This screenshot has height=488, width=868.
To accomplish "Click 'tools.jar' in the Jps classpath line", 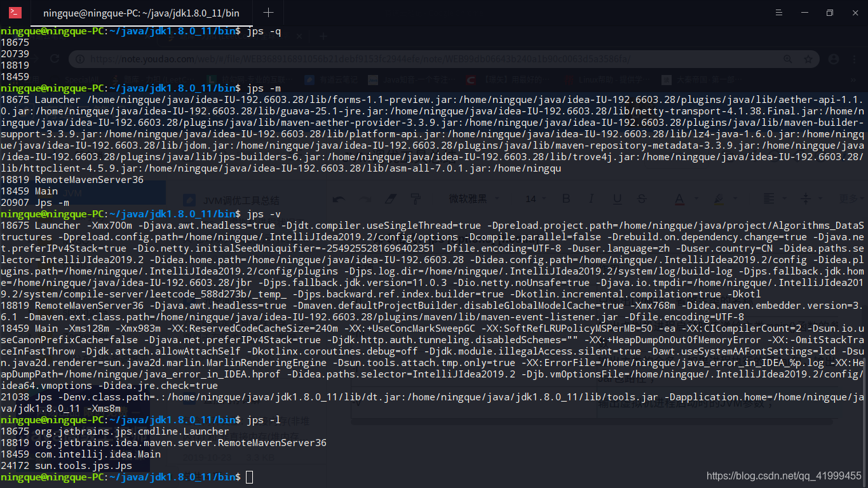I will coord(633,397).
